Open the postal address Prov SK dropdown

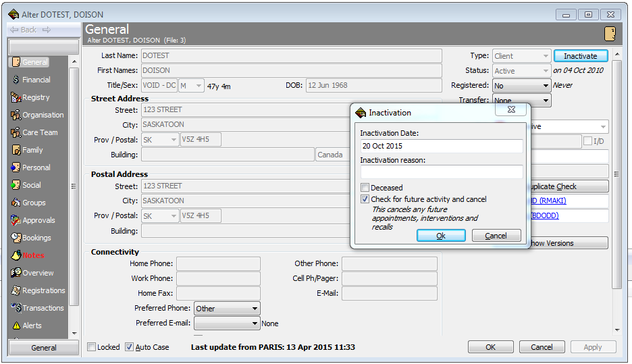(x=160, y=215)
